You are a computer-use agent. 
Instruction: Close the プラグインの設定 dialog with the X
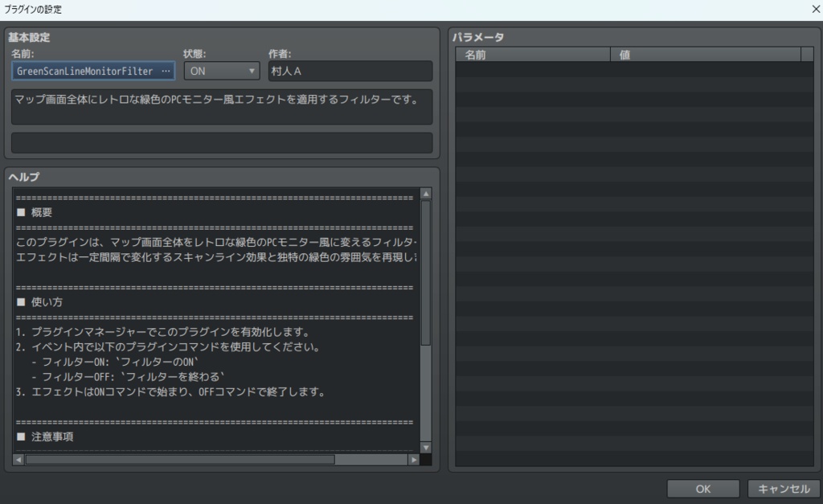click(x=815, y=8)
